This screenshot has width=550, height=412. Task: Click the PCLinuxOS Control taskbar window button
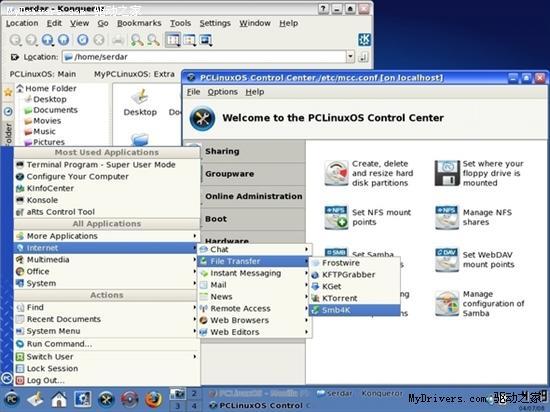(260, 406)
